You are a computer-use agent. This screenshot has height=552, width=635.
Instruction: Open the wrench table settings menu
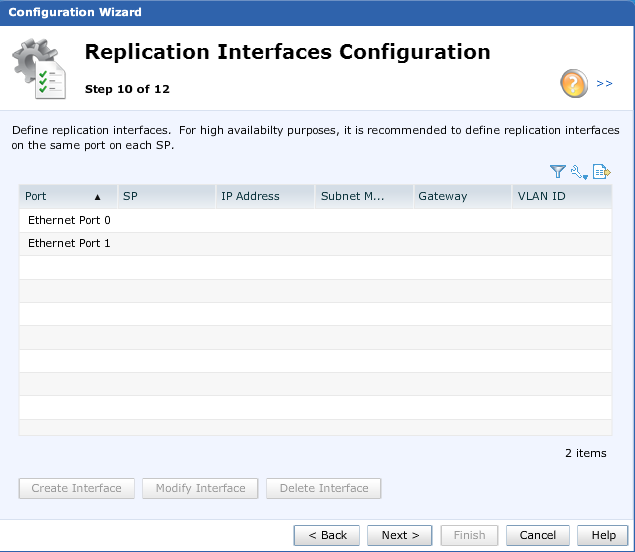coord(579,172)
